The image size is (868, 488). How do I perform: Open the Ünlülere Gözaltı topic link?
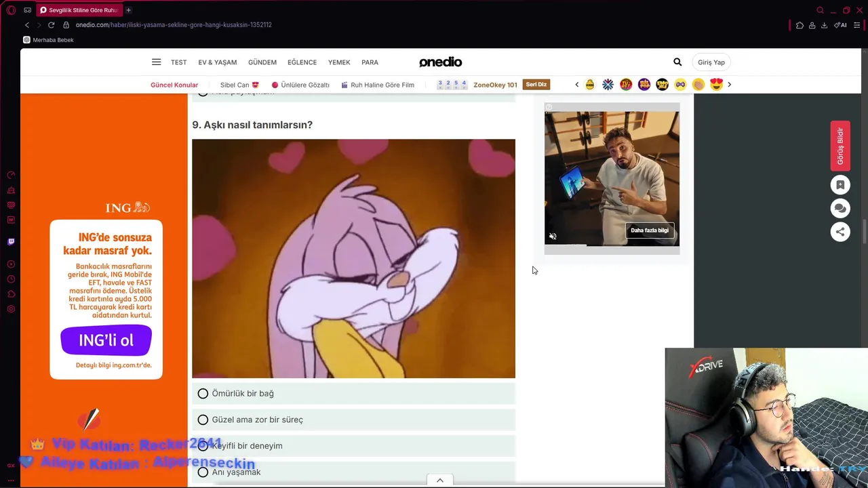coord(300,85)
